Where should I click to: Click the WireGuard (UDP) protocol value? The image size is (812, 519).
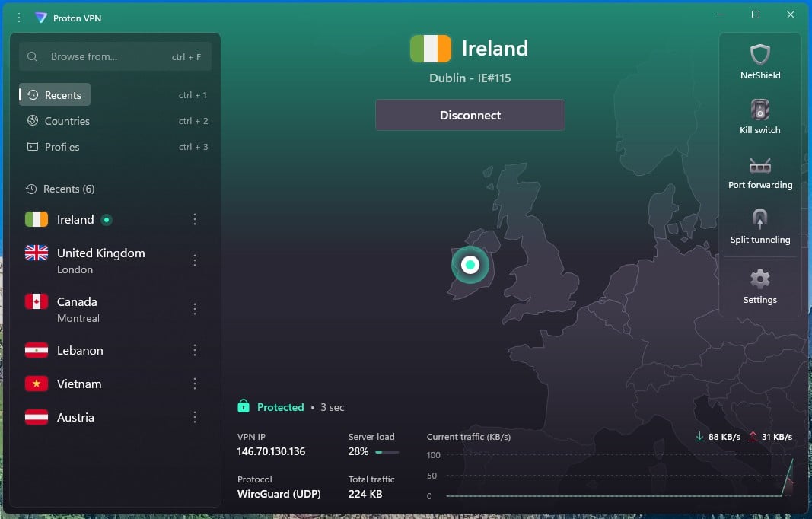[x=279, y=494]
